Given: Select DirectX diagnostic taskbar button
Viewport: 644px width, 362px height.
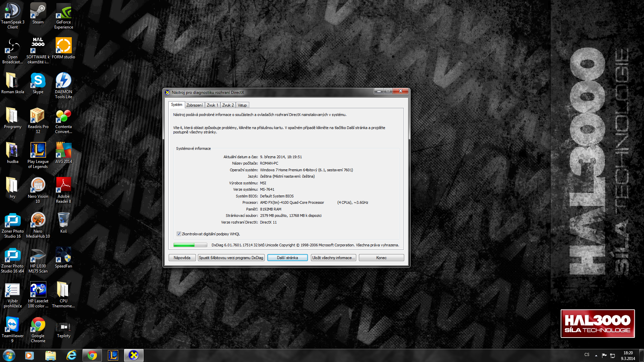Looking at the screenshot, I should pyautogui.click(x=134, y=355).
